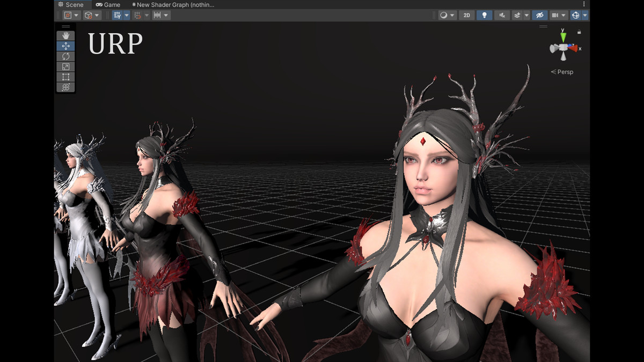Select the combined Transform tool

66,87
